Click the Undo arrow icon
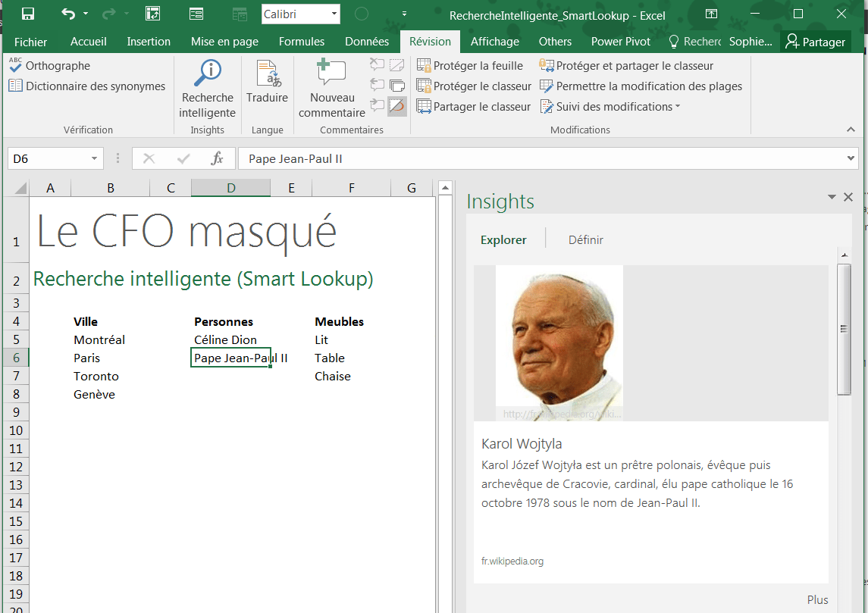Image resolution: width=868 pixels, height=613 pixels. tap(68, 14)
